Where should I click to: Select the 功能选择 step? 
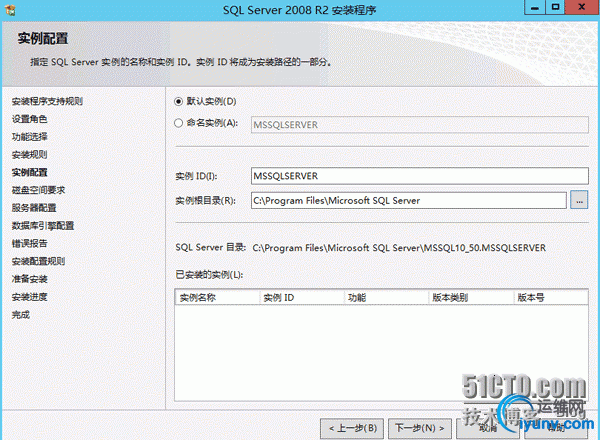tap(29, 137)
